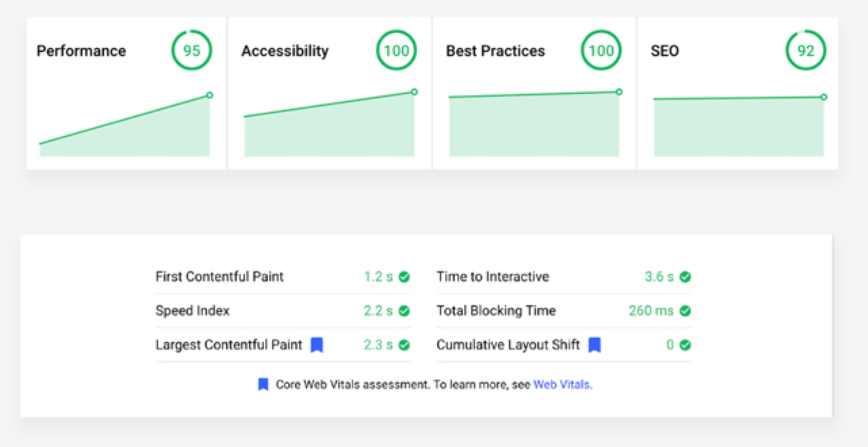Click the Best Practices score gauge
Image resolution: width=868 pixels, height=447 pixels.
tap(601, 50)
